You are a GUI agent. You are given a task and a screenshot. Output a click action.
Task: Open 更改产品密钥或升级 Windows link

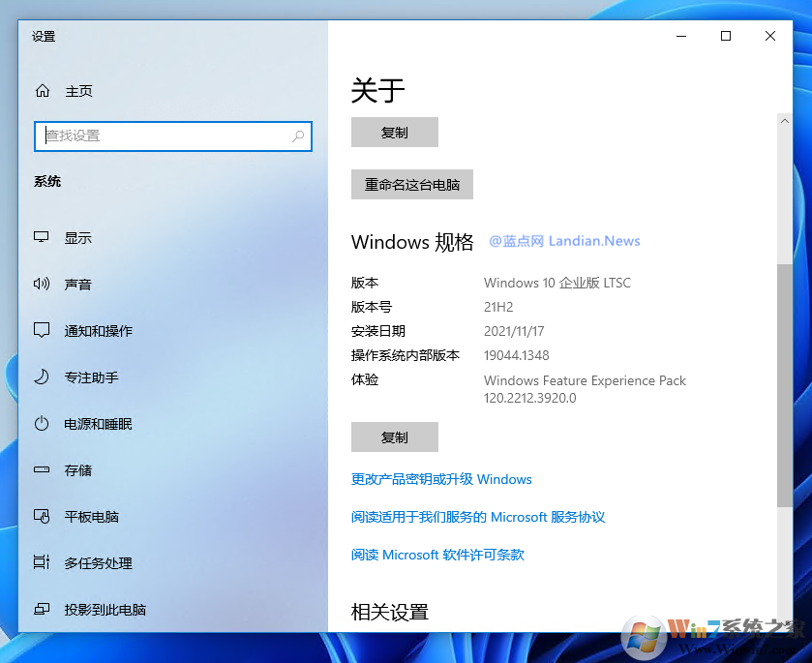tap(441, 479)
